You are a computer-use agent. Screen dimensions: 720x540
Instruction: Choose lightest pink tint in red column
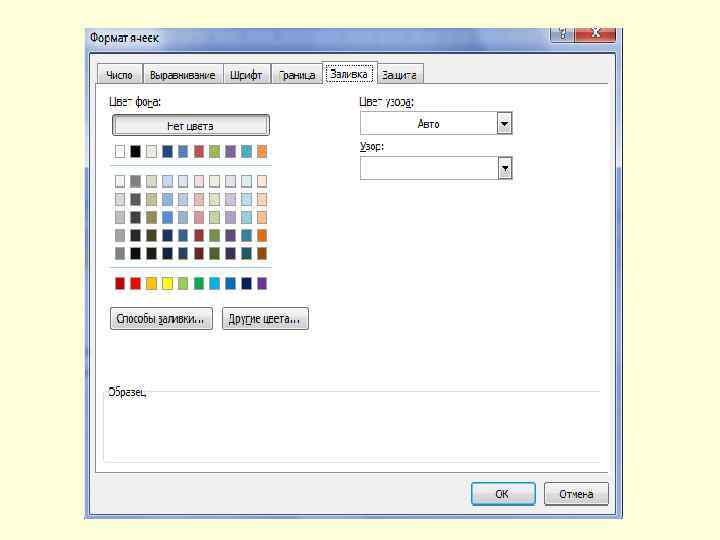[x=199, y=181]
